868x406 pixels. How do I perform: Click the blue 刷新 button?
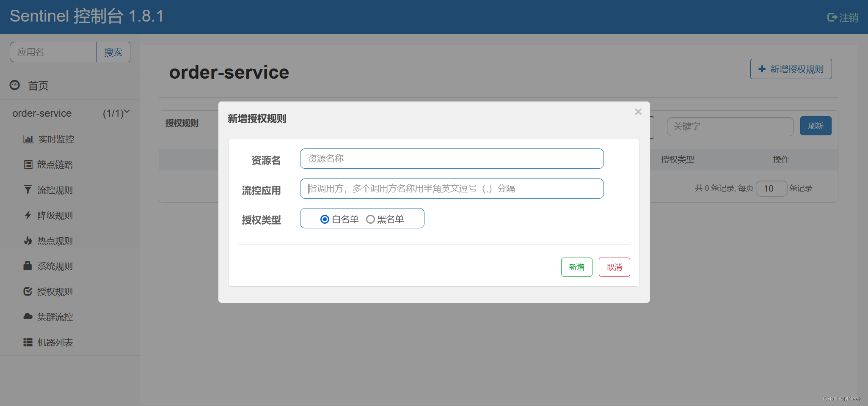pyautogui.click(x=816, y=126)
